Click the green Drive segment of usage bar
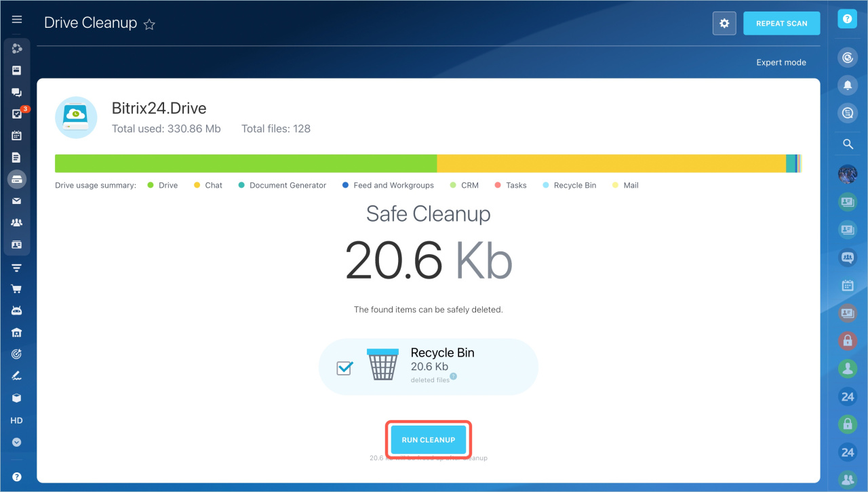Viewport: 868px width, 492px height. pyautogui.click(x=245, y=163)
